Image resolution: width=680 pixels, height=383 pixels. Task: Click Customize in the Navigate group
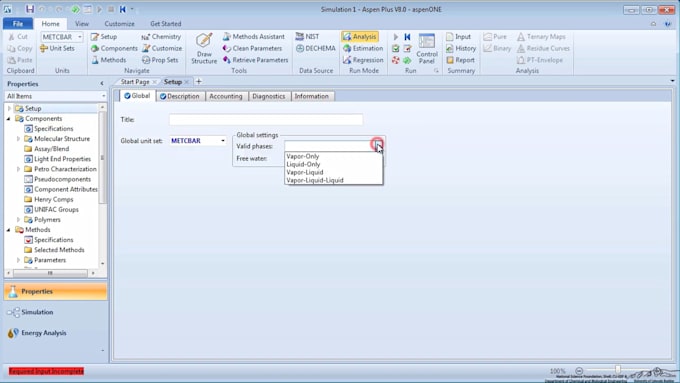click(x=162, y=49)
